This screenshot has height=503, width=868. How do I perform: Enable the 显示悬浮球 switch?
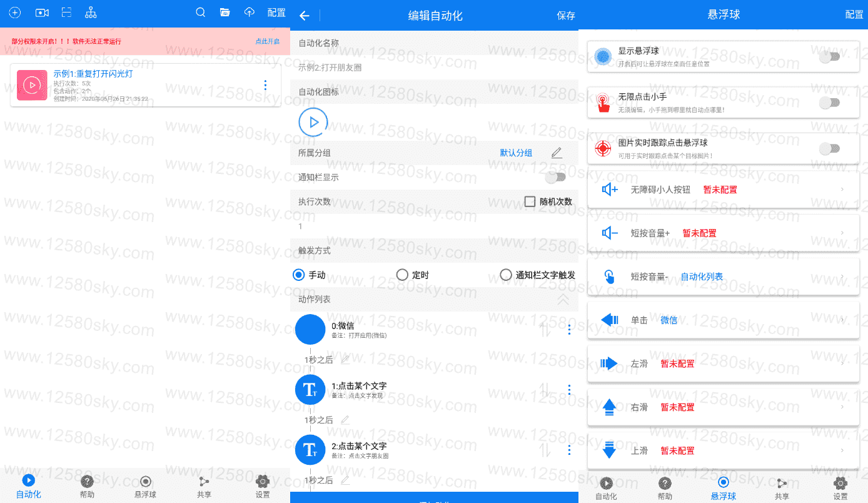(x=829, y=57)
